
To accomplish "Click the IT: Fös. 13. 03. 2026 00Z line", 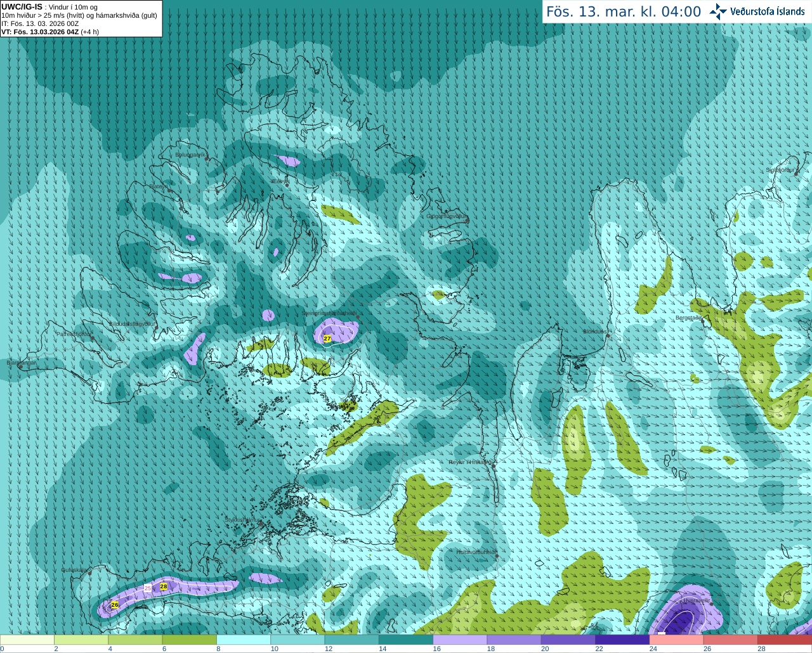I will coord(40,23).
